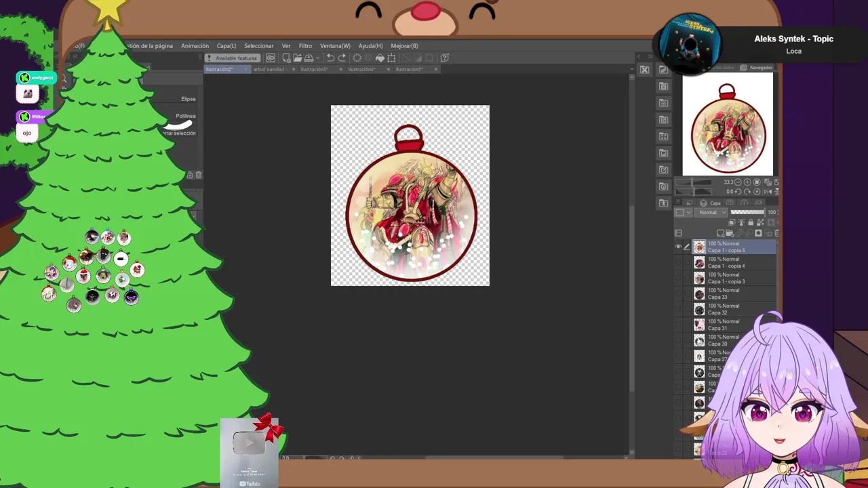Open the Ayuda(H) menu

[370, 46]
